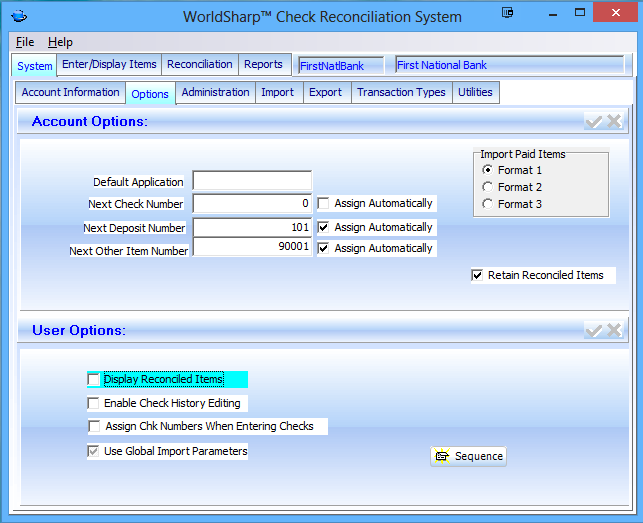Click the User Options X cancel icon
Screen dimensions: 643x523
click(614, 330)
